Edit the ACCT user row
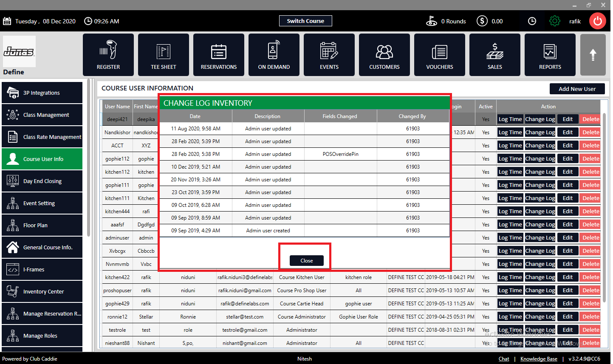This screenshot has height=364, width=613. [x=568, y=146]
